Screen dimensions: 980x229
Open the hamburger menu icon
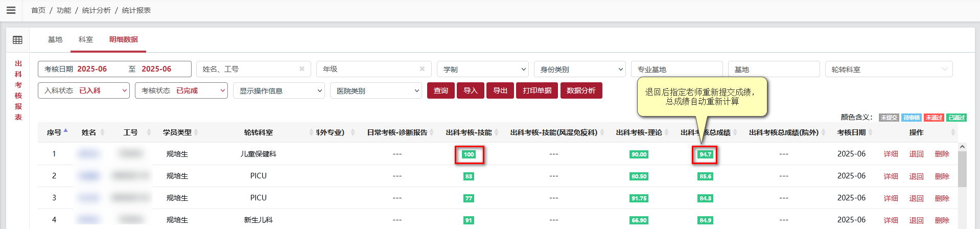(x=11, y=10)
